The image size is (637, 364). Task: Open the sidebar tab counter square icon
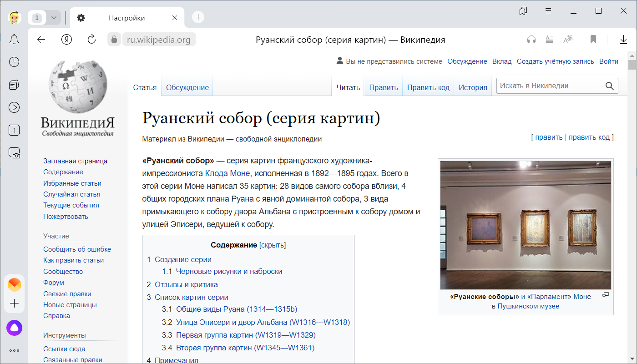[14, 131]
